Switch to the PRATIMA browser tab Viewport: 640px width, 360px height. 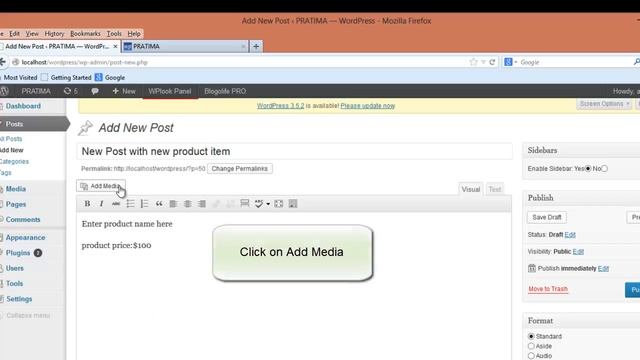click(184, 47)
